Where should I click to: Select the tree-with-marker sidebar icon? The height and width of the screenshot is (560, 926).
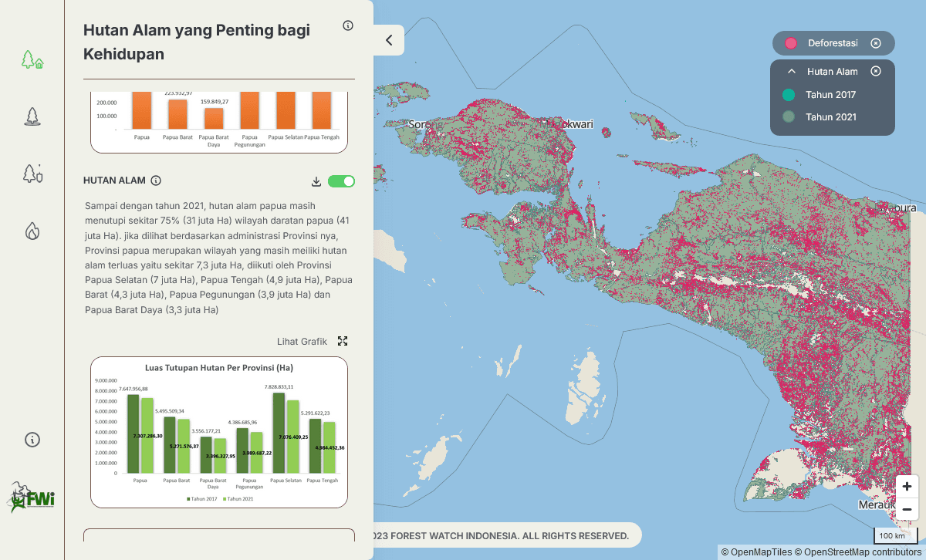[32, 174]
